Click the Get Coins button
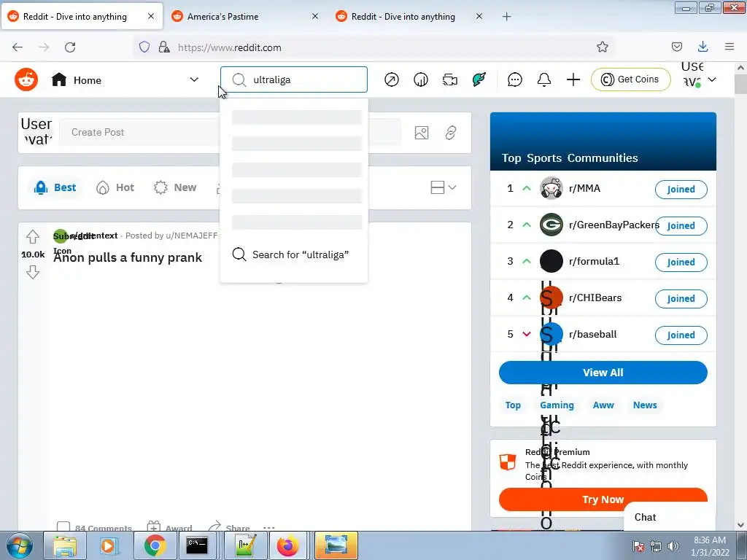This screenshot has width=747, height=560. 631,79
